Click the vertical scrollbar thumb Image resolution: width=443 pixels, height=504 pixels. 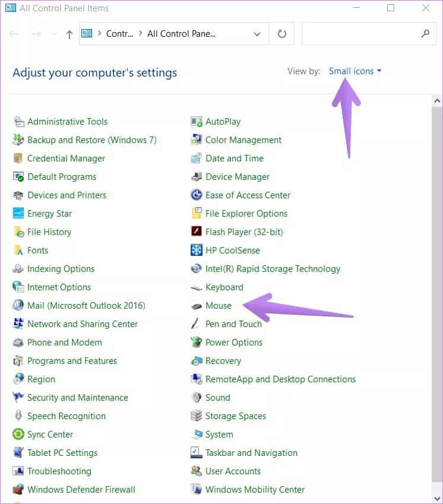tap(437, 294)
